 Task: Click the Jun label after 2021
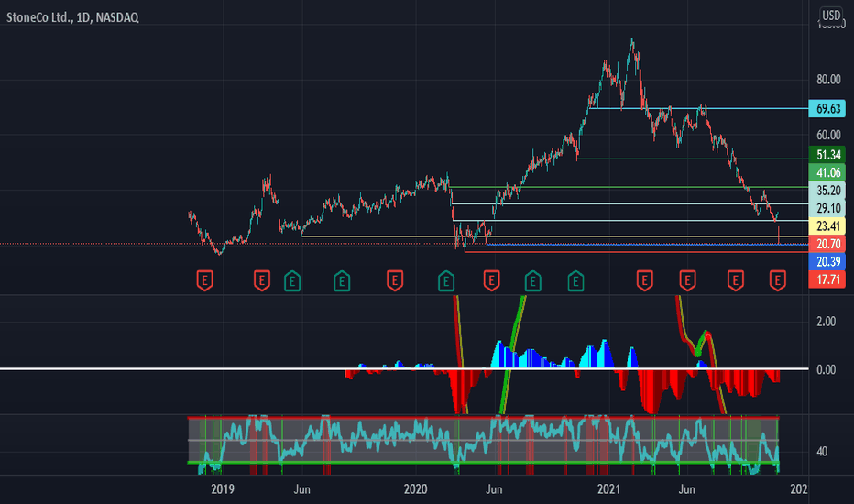tap(686, 489)
